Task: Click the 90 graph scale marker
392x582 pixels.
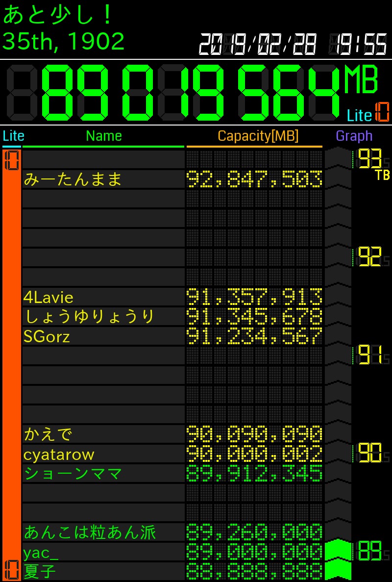Action: click(x=371, y=453)
